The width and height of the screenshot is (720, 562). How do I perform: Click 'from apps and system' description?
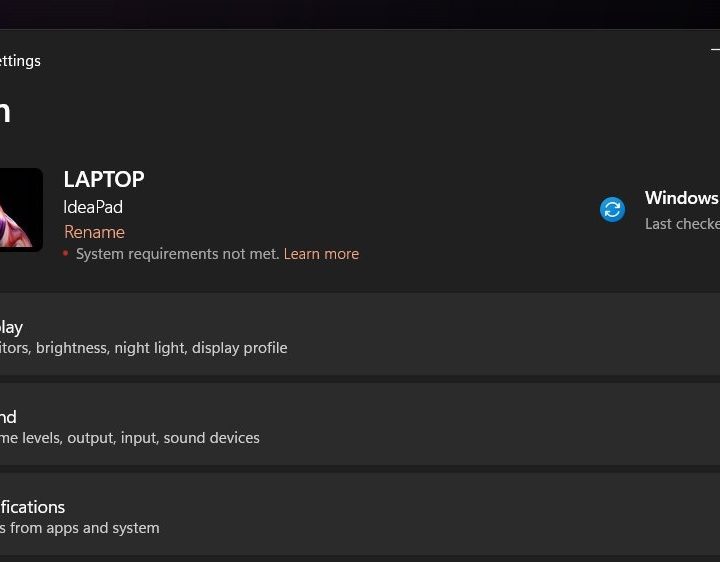(84, 528)
